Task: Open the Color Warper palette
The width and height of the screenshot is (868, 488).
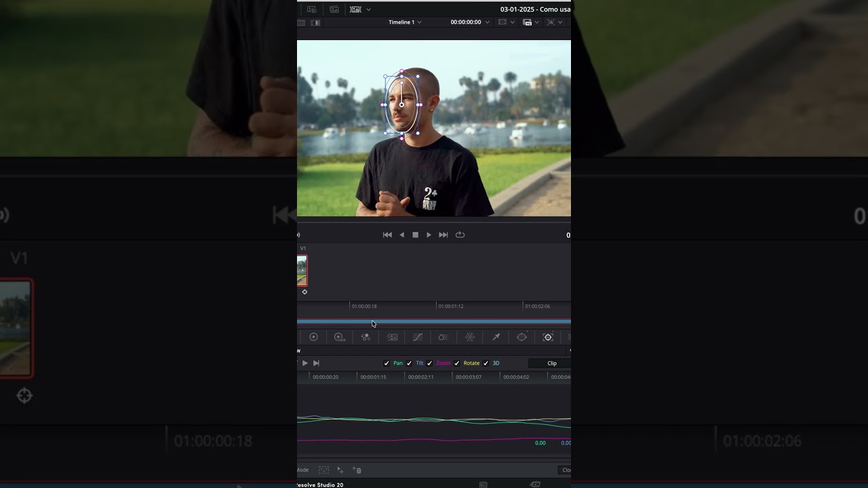Action: (443, 337)
